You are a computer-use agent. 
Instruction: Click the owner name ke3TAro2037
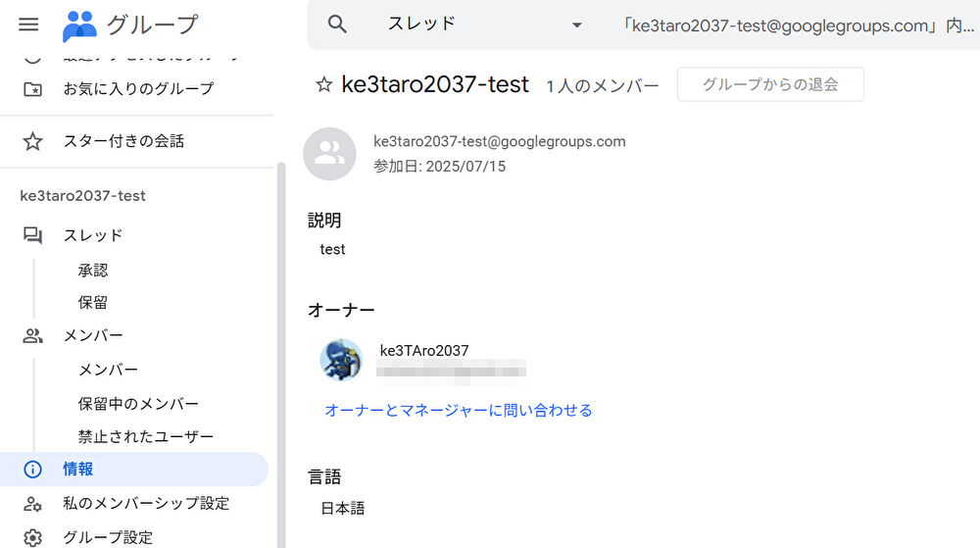[x=424, y=351]
